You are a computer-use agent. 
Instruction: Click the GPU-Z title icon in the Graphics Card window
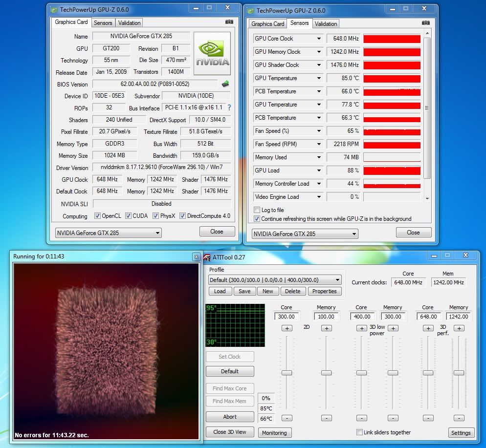click(x=54, y=10)
